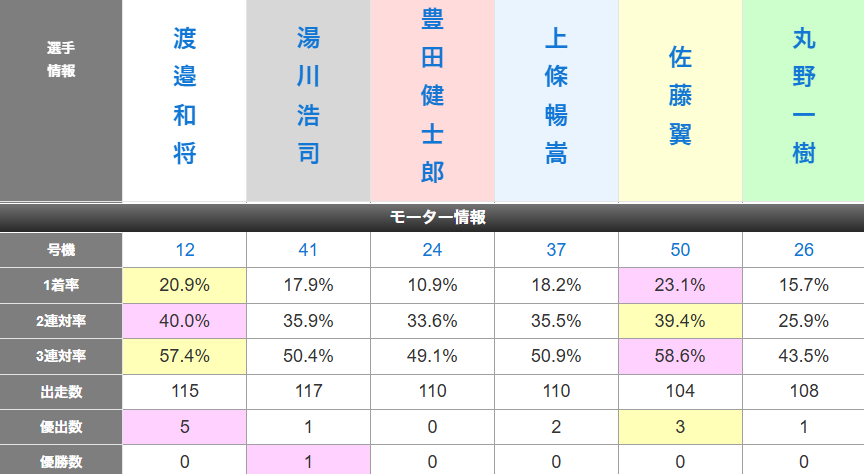Open racer 佐藤翼's profile link

(x=681, y=96)
